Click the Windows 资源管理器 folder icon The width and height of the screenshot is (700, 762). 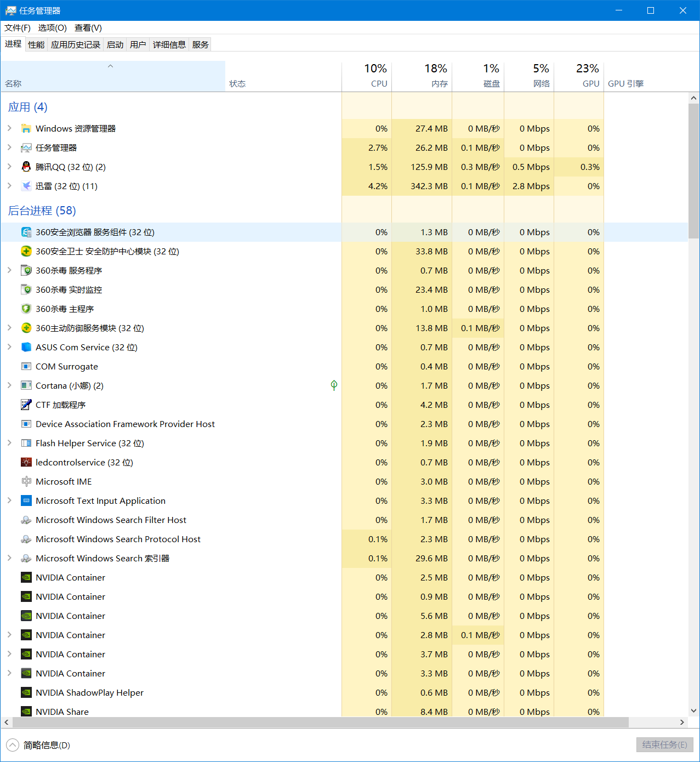pyautogui.click(x=26, y=129)
